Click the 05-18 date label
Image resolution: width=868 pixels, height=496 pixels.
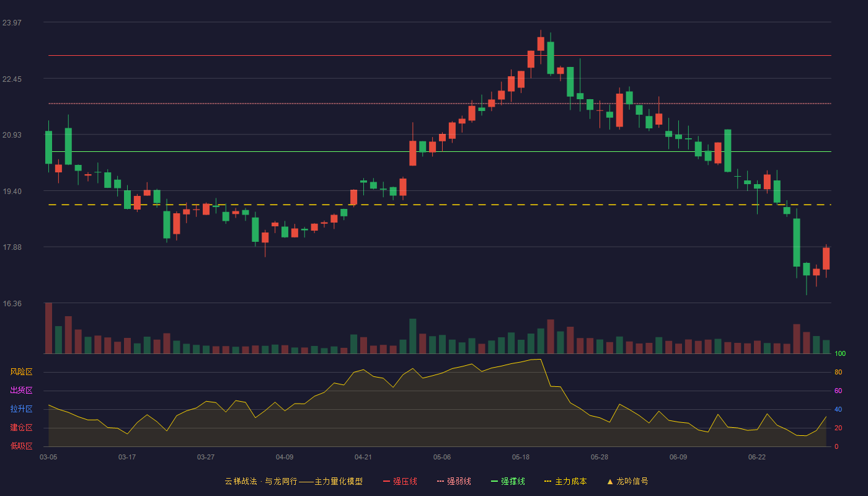click(x=521, y=457)
